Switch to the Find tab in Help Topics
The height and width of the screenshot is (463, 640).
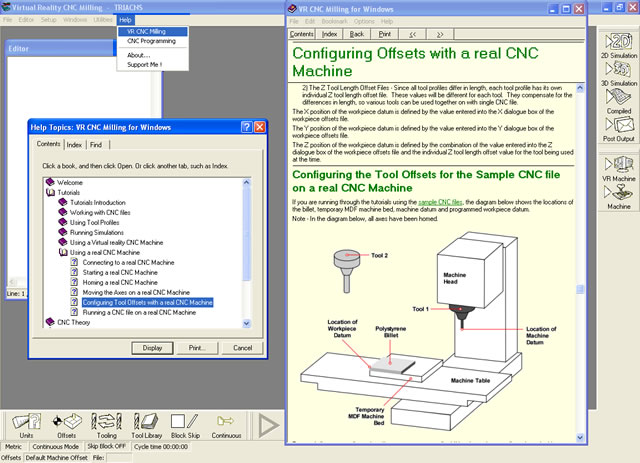click(96, 145)
